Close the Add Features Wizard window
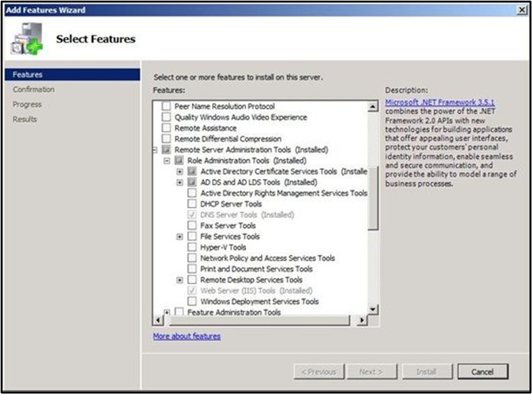This screenshot has height=394, width=532. click(522, 10)
